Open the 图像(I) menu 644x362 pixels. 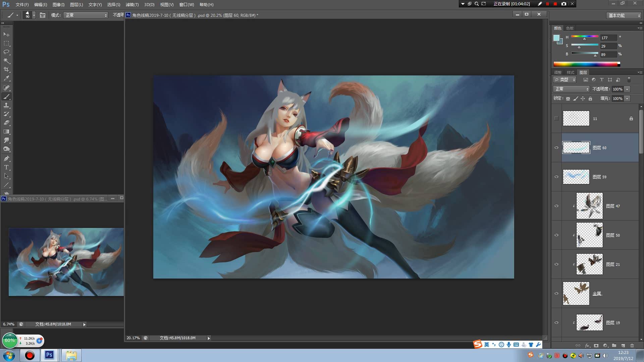[x=58, y=5]
